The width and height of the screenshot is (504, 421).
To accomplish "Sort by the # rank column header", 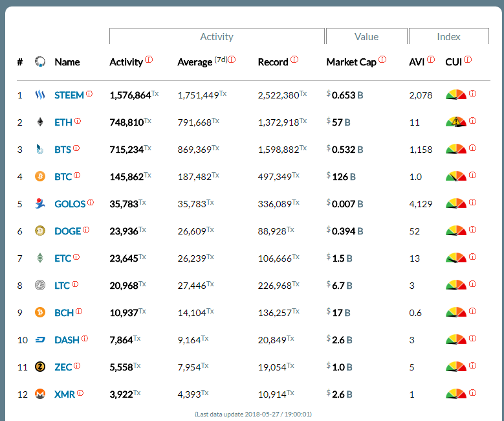I will [x=20, y=62].
